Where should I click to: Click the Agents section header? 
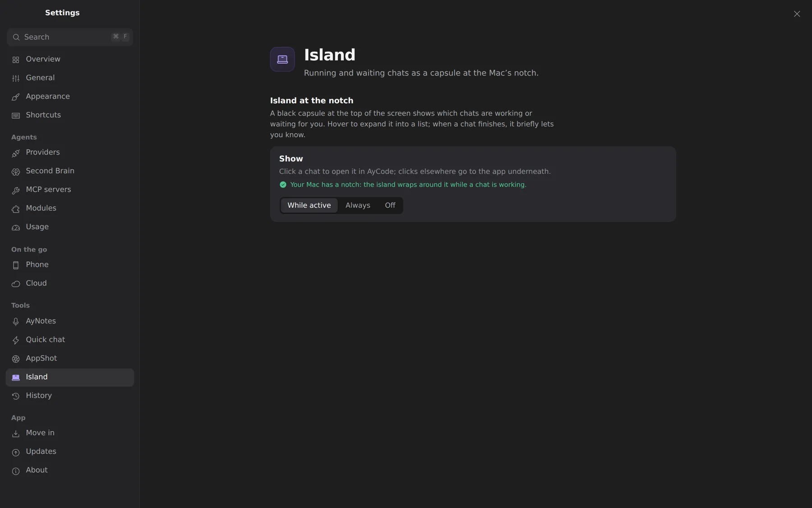(x=24, y=137)
